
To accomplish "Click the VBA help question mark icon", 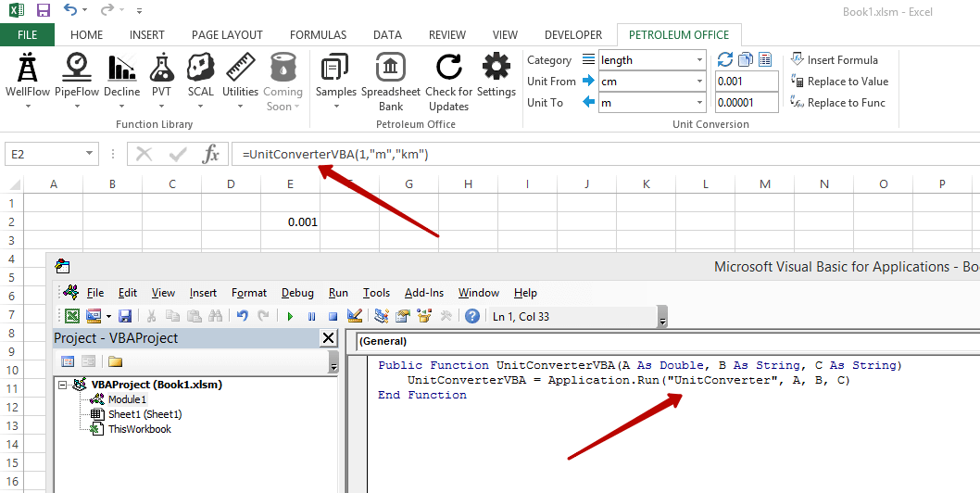I will [471, 316].
